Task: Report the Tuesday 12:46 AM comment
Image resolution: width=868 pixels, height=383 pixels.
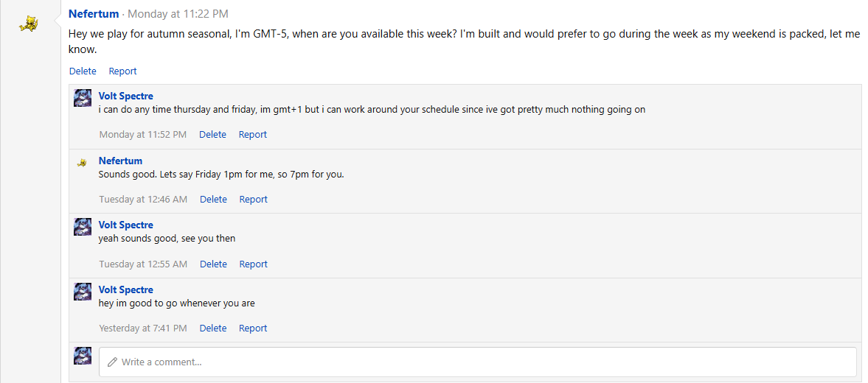Action: [253, 199]
